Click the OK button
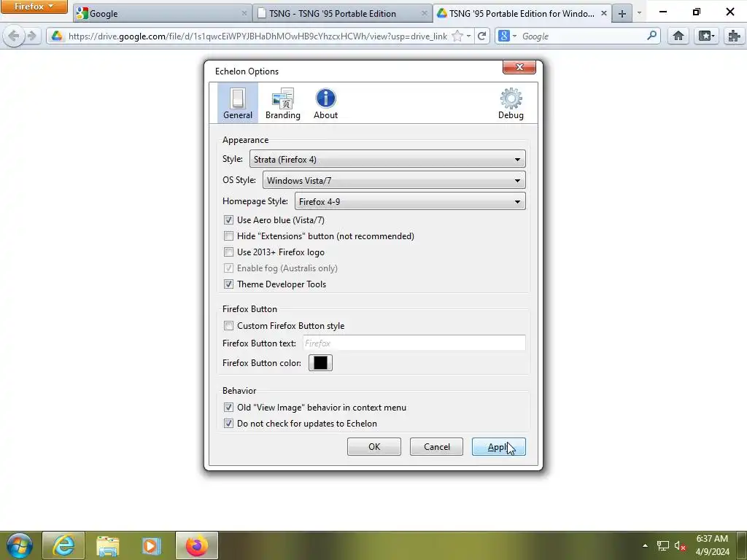747x560 pixels. (x=374, y=447)
